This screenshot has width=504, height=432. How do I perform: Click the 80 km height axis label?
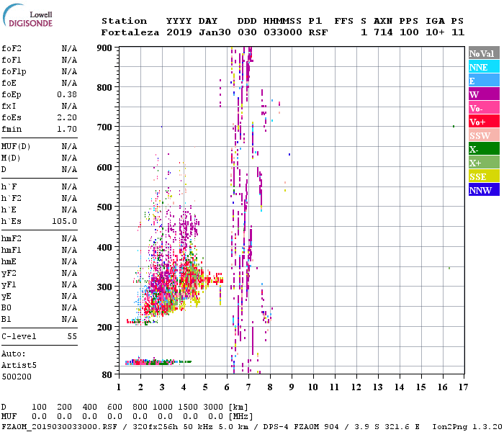(x=107, y=375)
